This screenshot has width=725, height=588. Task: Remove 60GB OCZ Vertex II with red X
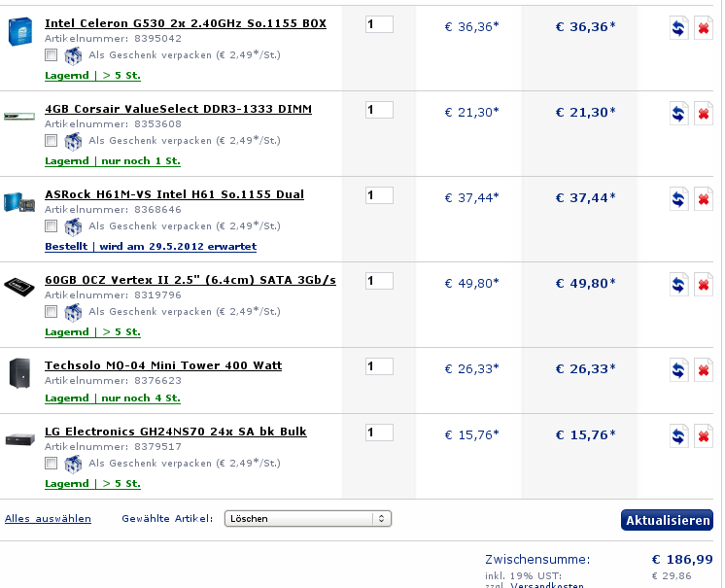pyautogui.click(x=704, y=285)
